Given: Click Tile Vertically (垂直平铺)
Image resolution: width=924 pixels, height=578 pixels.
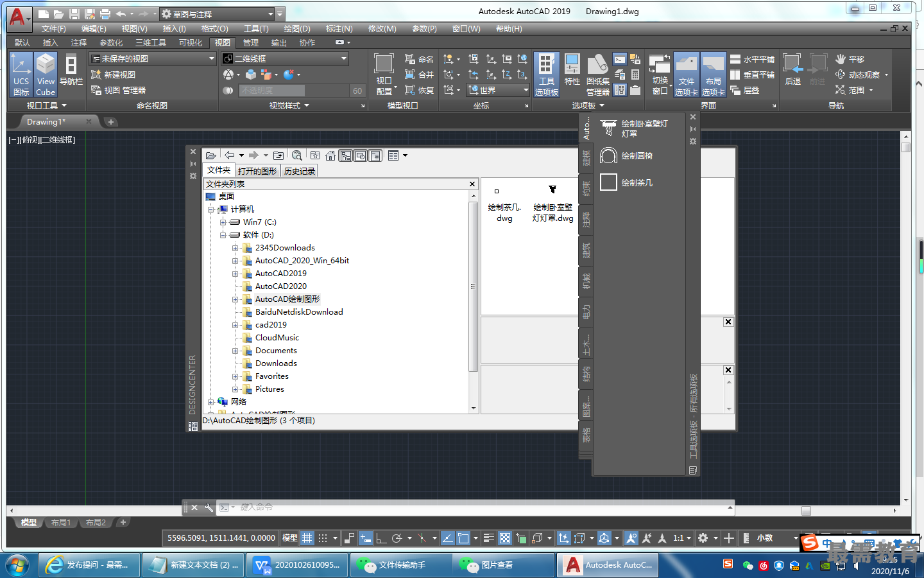Looking at the screenshot, I should 752,74.
